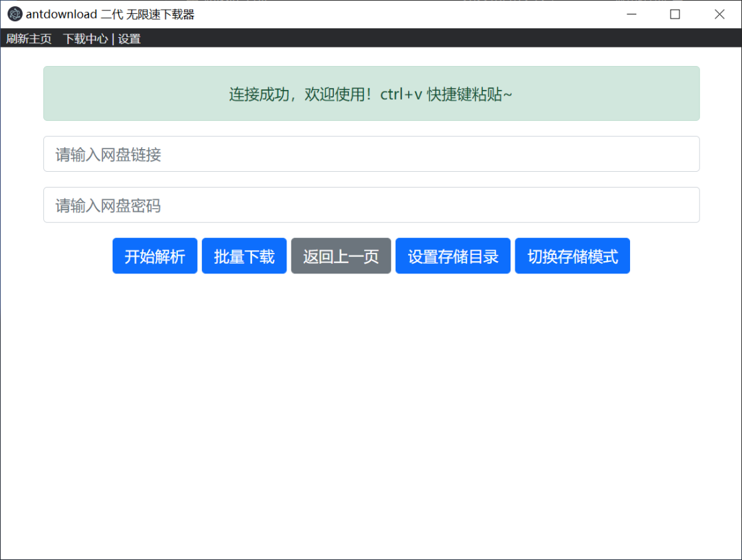The height and width of the screenshot is (560, 742).
Task: Start 批量下载 batch download
Action: (x=244, y=256)
